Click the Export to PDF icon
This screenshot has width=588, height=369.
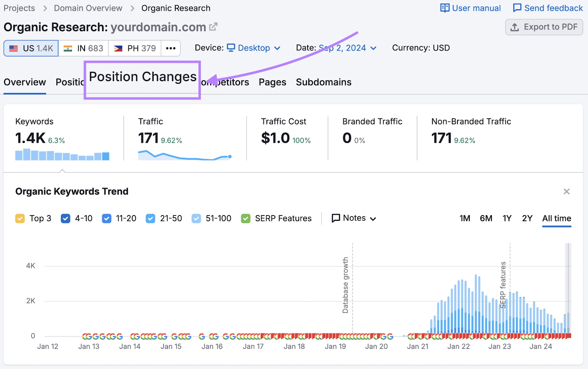pyautogui.click(x=514, y=27)
